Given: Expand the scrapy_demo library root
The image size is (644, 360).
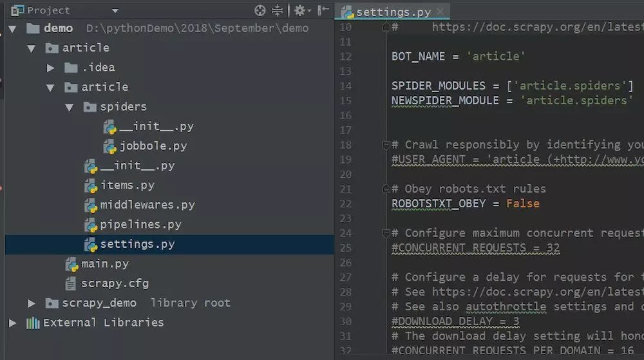Looking at the screenshot, I should [x=31, y=303].
